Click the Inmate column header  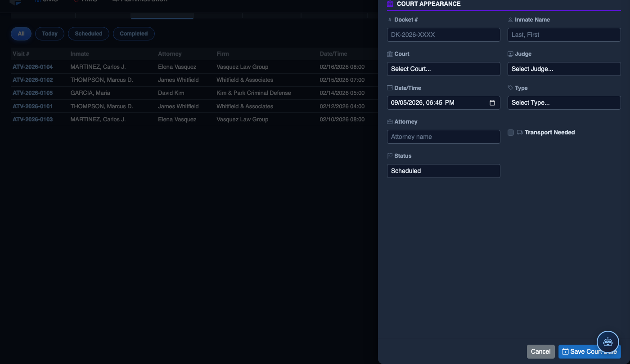[80, 54]
